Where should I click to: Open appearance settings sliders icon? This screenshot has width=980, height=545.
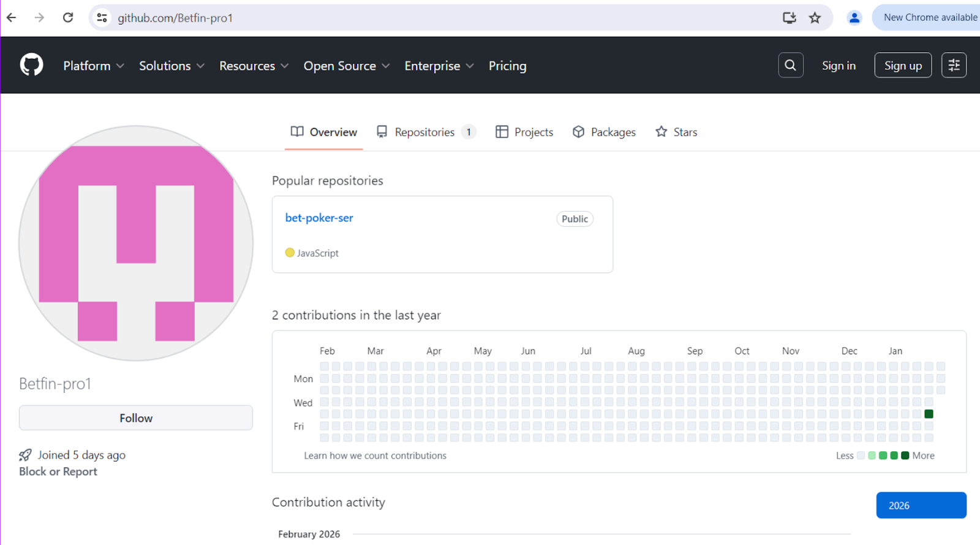(x=954, y=65)
